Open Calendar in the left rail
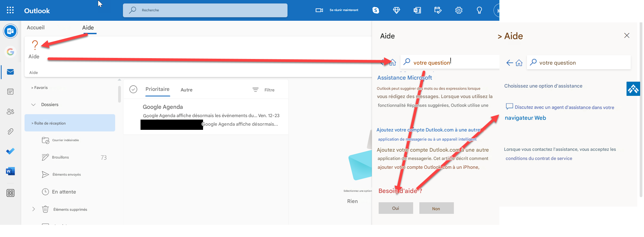The width and height of the screenshot is (644, 237). [11, 92]
